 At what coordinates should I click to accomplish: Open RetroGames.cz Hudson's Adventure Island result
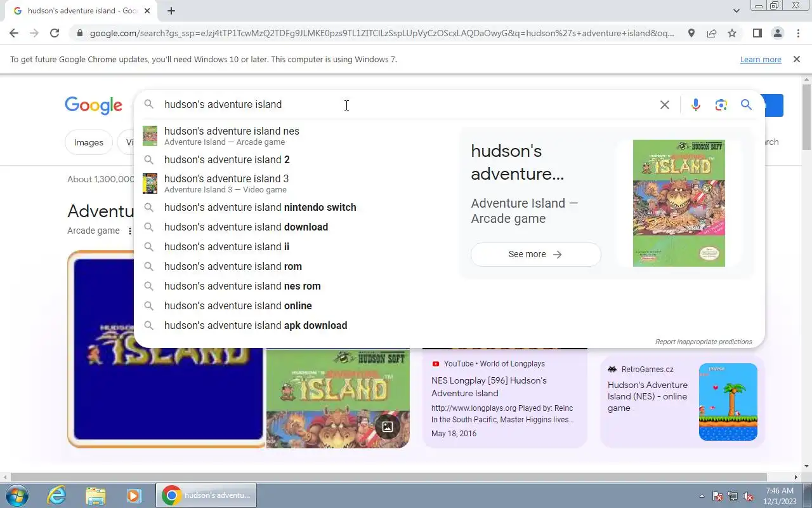[x=648, y=396]
